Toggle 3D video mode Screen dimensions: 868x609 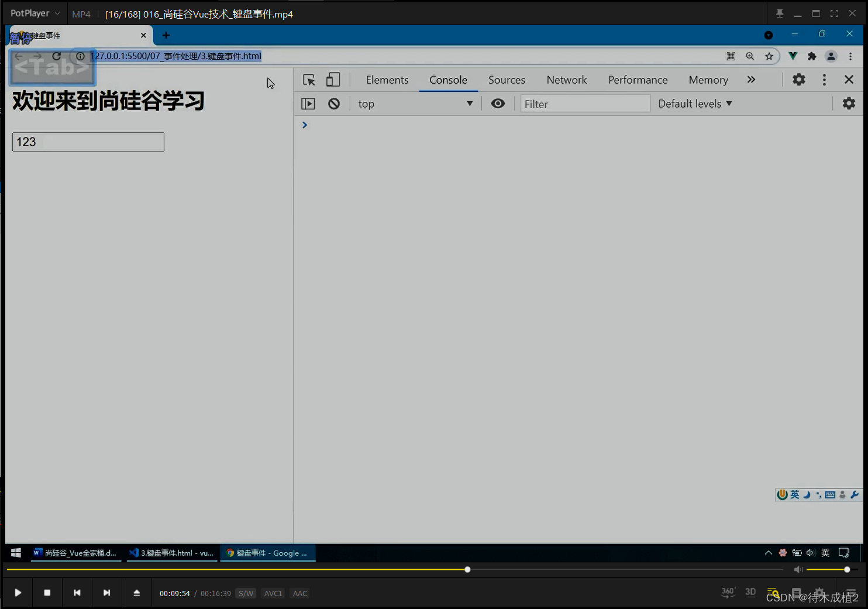pos(750,592)
